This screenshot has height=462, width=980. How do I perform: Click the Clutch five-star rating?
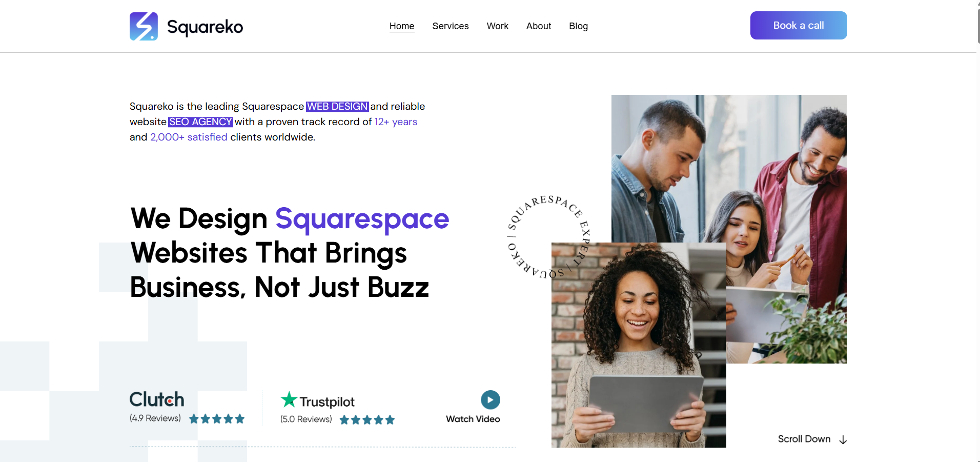[x=217, y=419]
